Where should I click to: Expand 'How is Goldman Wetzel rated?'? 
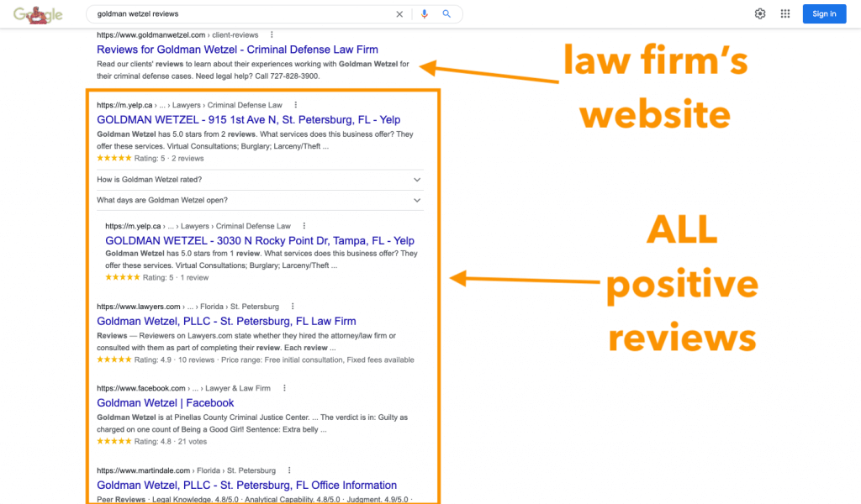pyautogui.click(x=260, y=180)
